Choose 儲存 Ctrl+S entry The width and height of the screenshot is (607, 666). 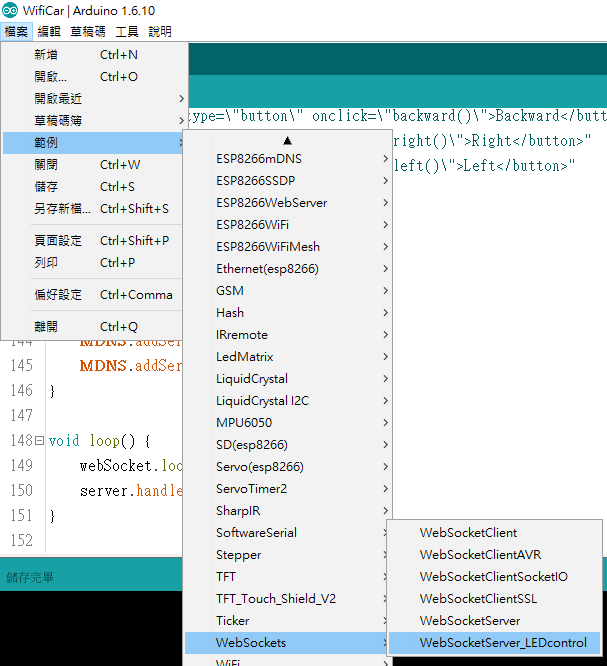click(x=93, y=187)
